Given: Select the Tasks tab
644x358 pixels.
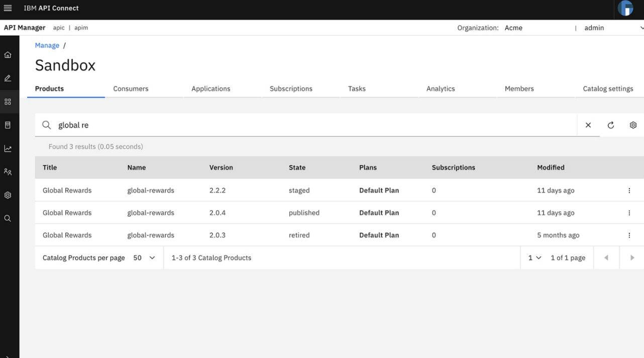Looking at the screenshot, I should [357, 89].
